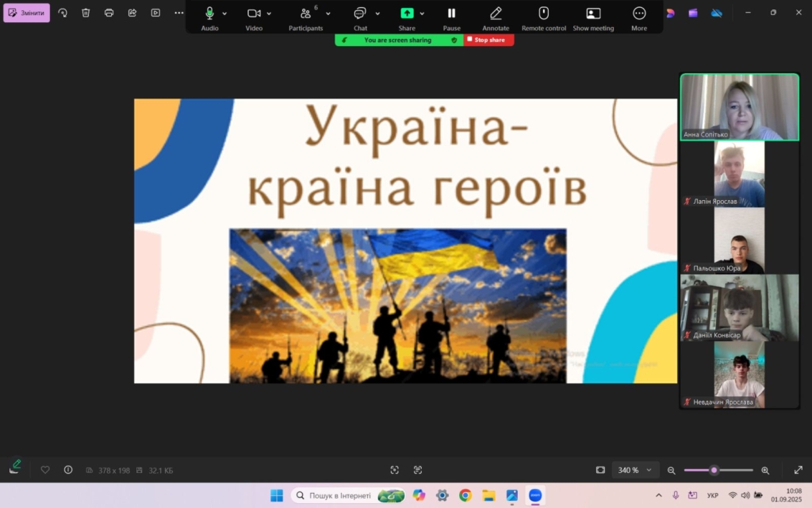Expand the Video options arrow

[x=270, y=13]
